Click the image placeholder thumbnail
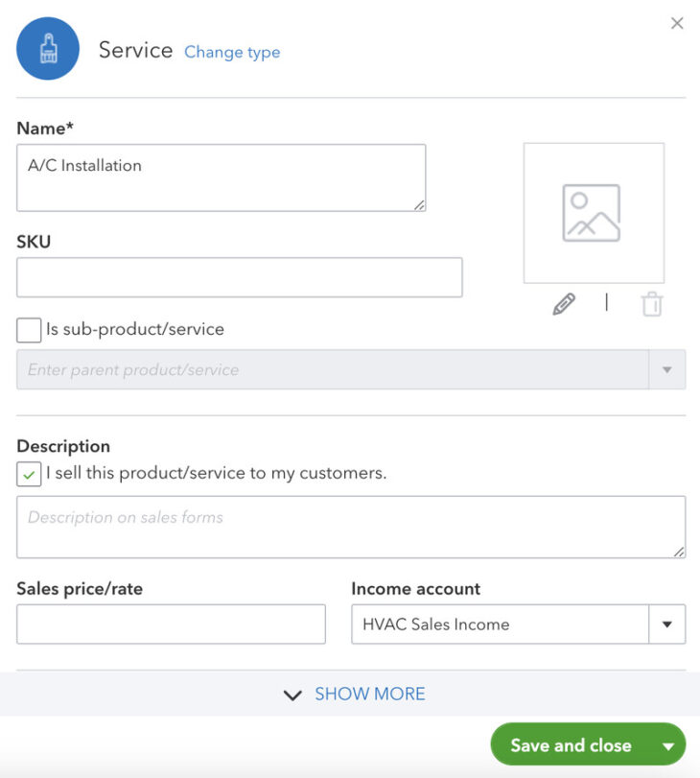The height and width of the screenshot is (778, 700). (593, 213)
